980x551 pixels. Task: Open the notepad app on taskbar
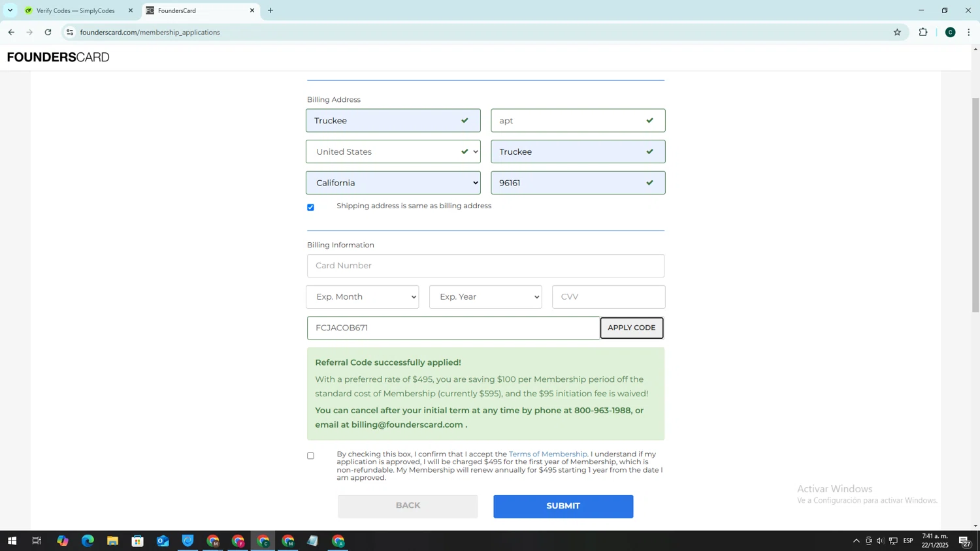313,541
